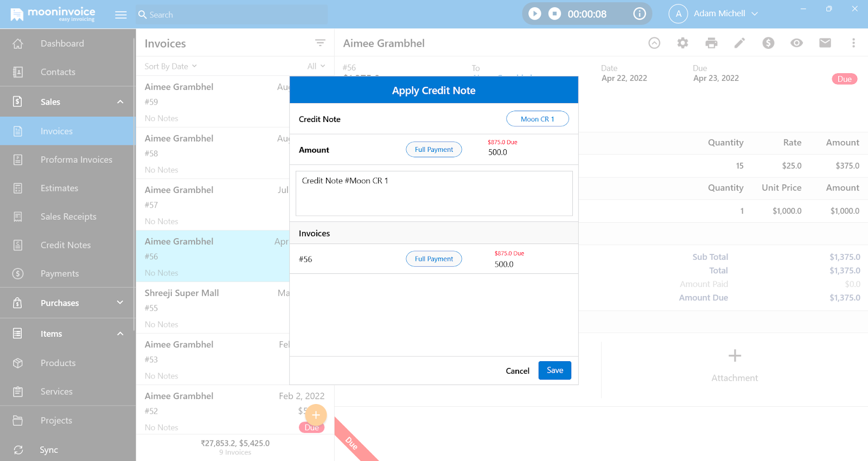868x461 pixels.
Task: Click the Credit Notes sidebar icon
Action: (x=18, y=245)
